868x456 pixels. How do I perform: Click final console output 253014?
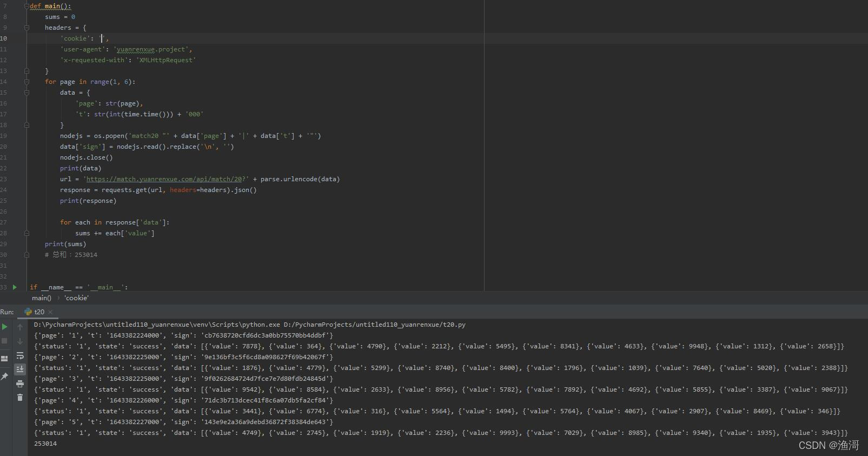click(45, 444)
